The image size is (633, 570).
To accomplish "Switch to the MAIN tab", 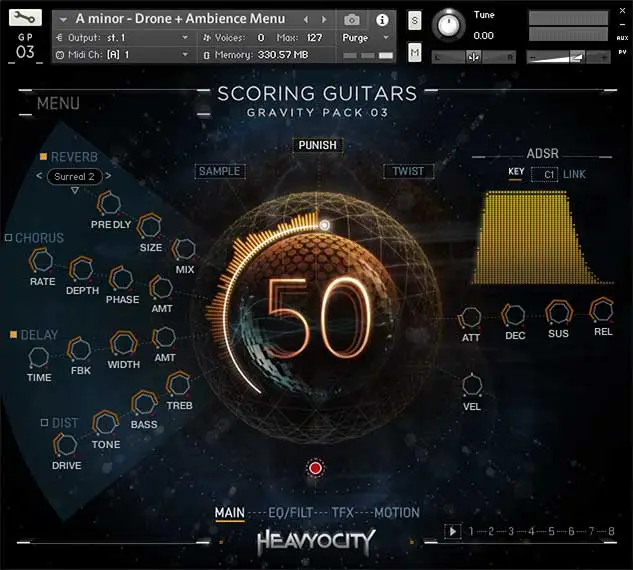I will click(x=229, y=513).
